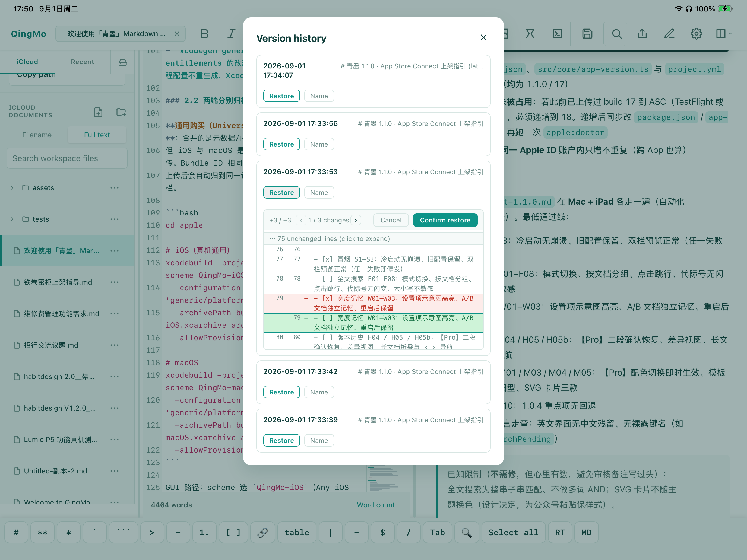Click the formula icon in toolbar
Screen dimensions: 747x560
point(530,34)
